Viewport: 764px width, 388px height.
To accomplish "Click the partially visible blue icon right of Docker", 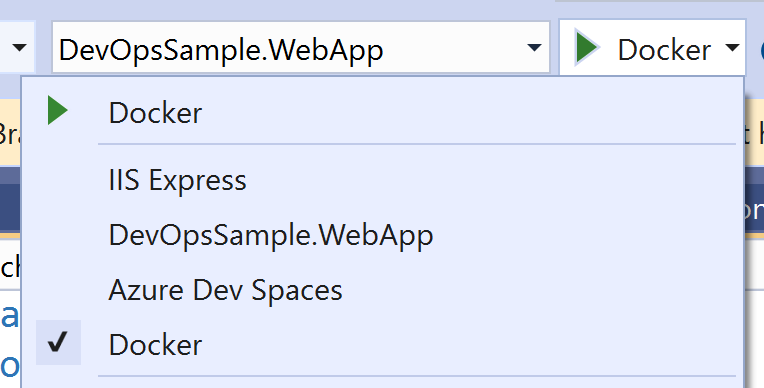I will pyautogui.click(x=761, y=49).
